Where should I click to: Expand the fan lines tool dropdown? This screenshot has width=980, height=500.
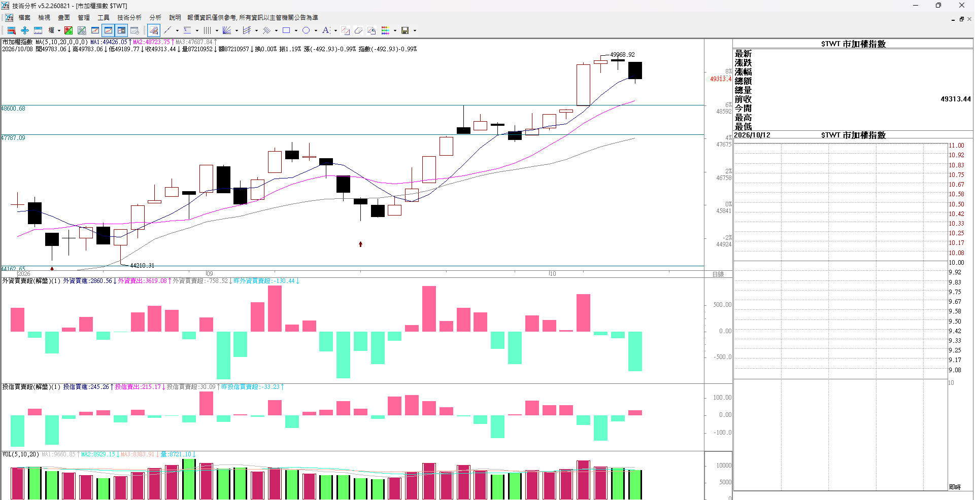[236, 30]
